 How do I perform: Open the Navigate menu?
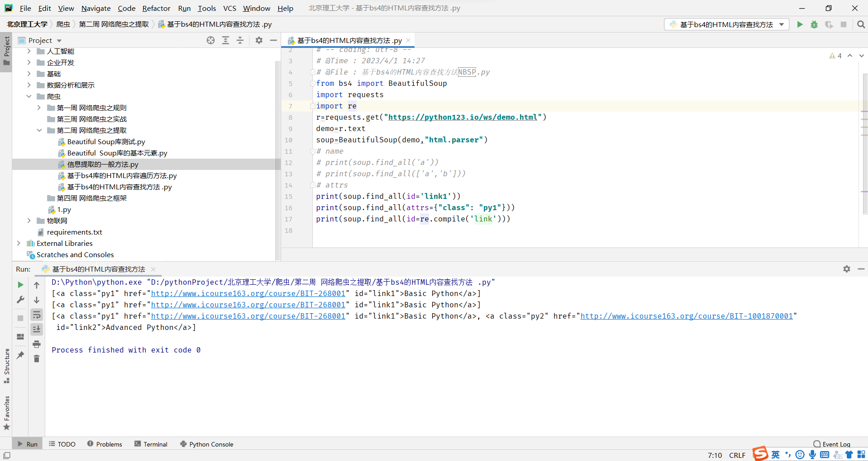click(96, 8)
